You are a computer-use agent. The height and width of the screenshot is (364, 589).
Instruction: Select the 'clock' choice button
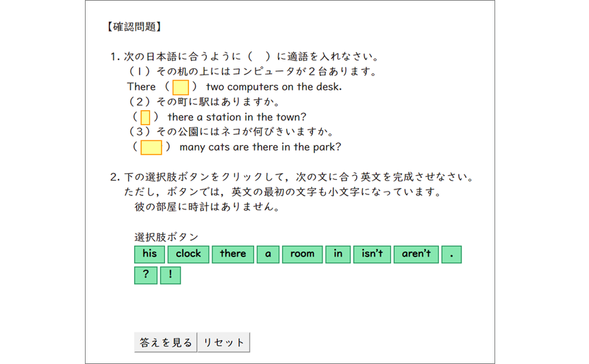188,254
